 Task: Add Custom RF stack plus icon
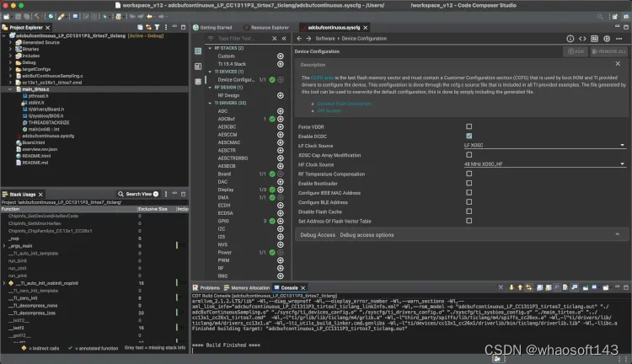[280, 56]
